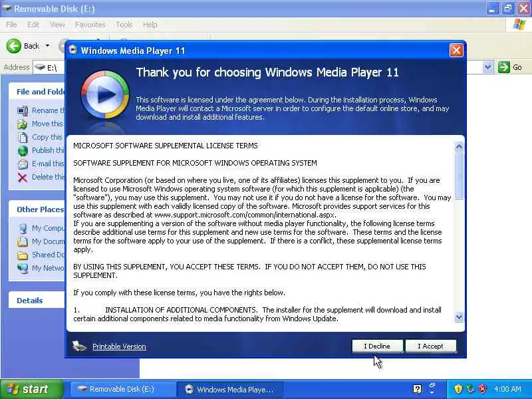Click the My Computer icon in Other Places
Viewport: 532px width, 399px height.
23,228
